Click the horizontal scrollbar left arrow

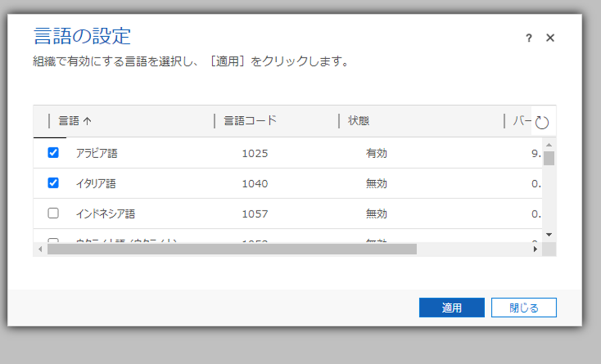click(40, 249)
